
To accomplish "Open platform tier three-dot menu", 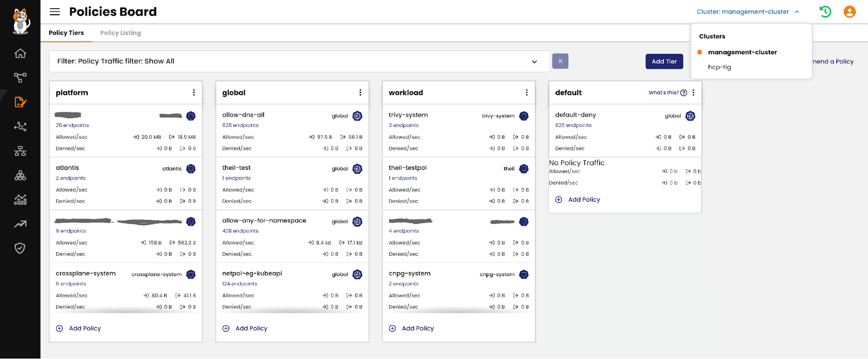I will pyautogui.click(x=194, y=93).
